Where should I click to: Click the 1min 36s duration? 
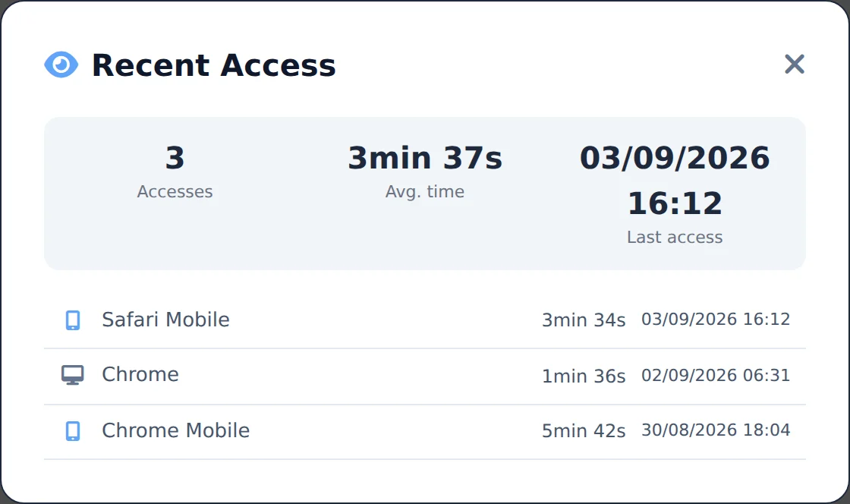[584, 376]
